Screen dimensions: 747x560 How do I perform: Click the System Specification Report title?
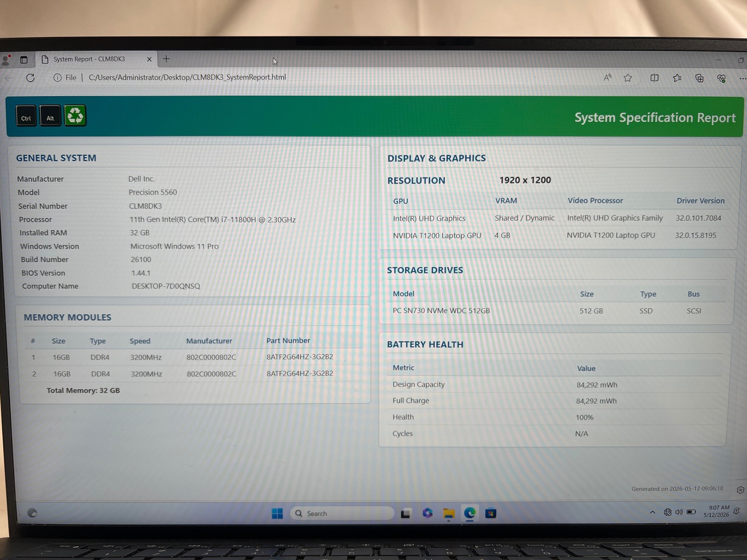tap(655, 118)
